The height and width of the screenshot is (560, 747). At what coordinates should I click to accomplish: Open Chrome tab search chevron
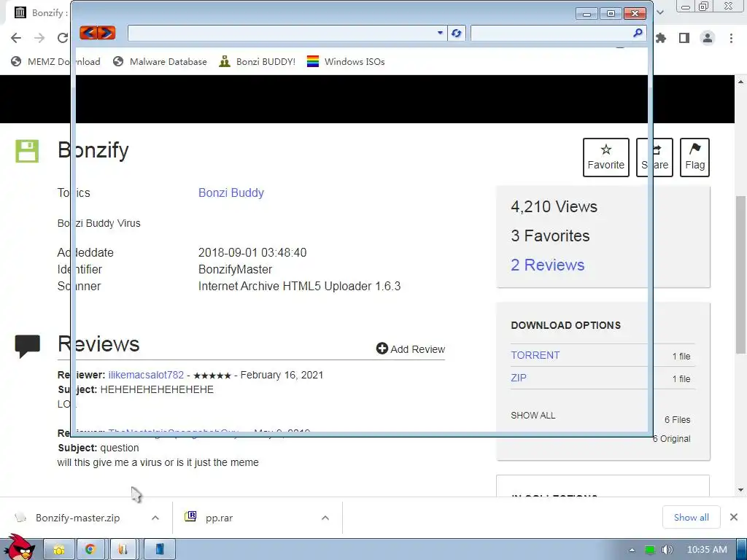click(660, 12)
